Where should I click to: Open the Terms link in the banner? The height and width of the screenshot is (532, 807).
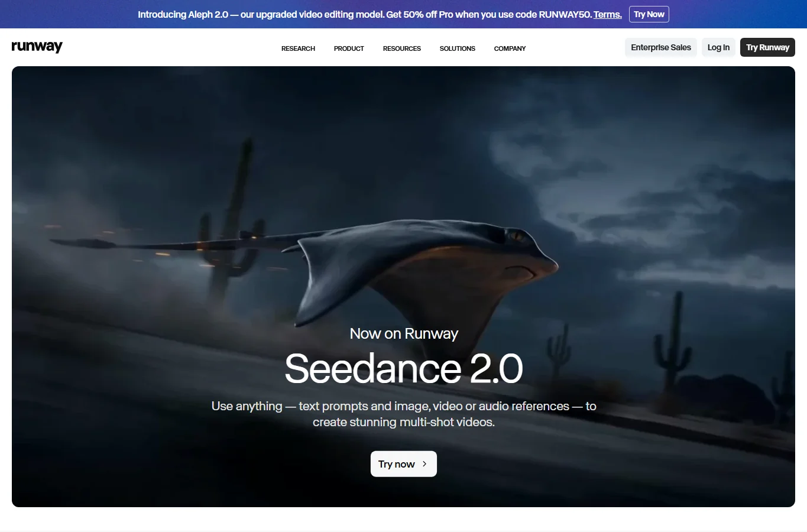[x=608, y=14]
